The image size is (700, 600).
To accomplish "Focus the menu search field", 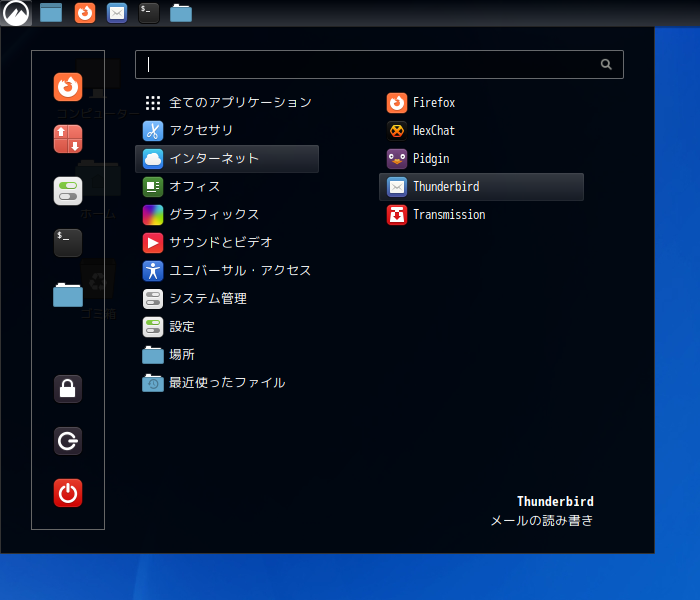I will click(379, 64).
